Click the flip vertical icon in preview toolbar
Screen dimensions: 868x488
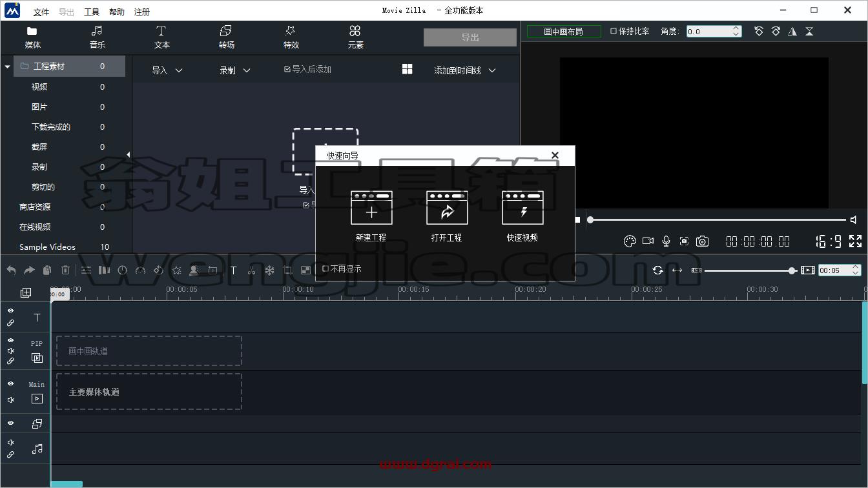[809, 31]
